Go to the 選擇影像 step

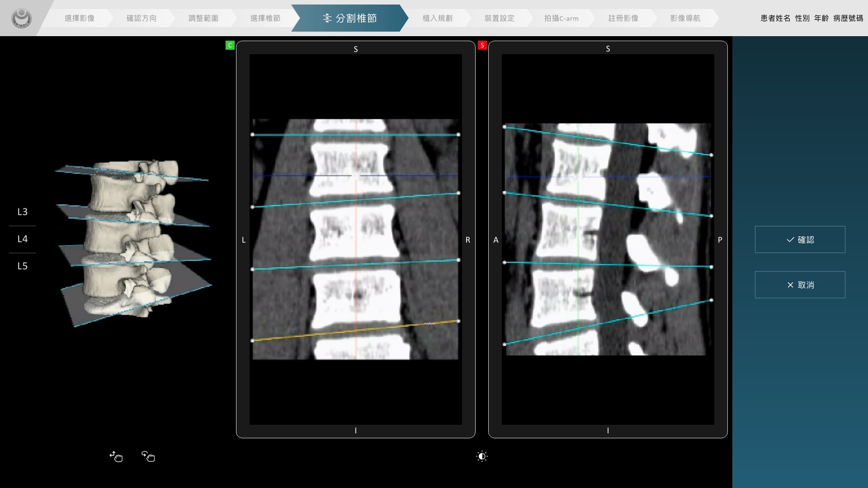pos(80,18)
